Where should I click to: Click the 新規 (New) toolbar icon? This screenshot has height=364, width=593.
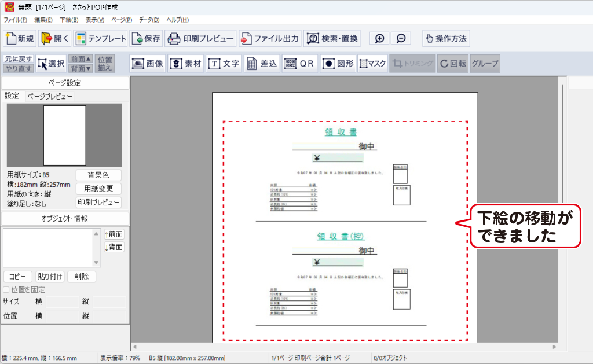pyautogui.click(x=20, y=39)
